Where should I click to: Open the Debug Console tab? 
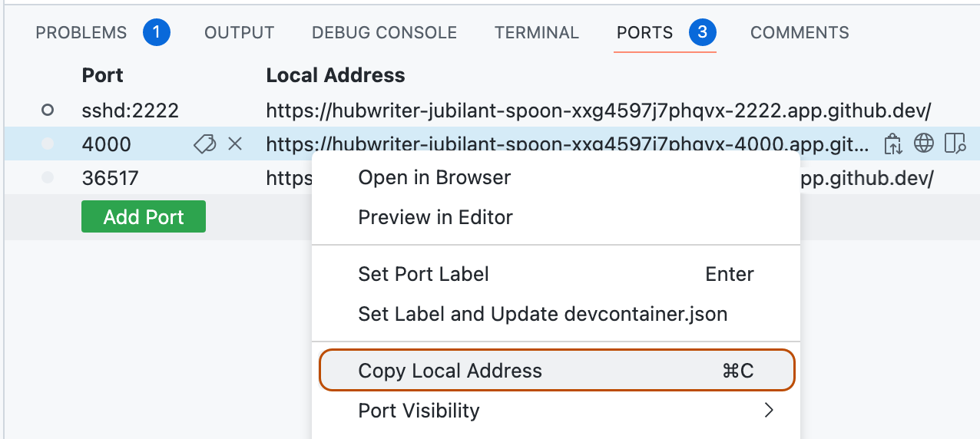point(384,33)
